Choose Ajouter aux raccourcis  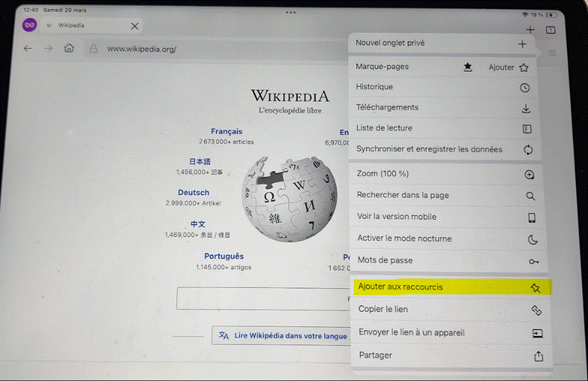point(452,287)
